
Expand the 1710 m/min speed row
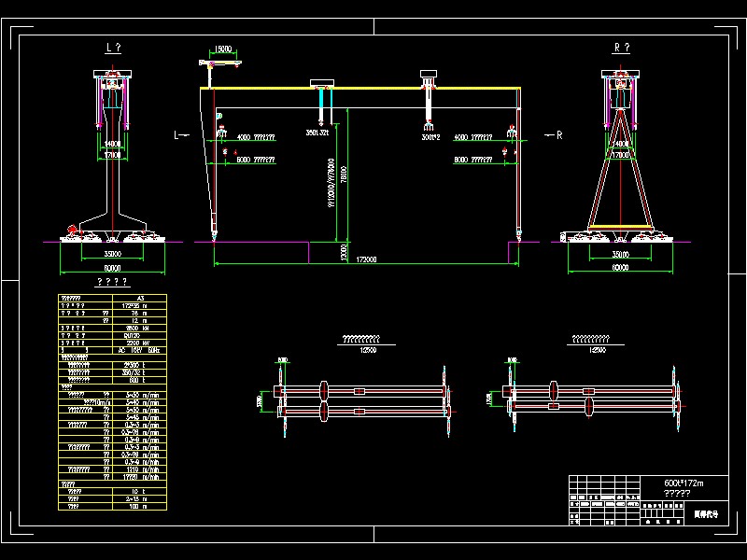point(149,469)
